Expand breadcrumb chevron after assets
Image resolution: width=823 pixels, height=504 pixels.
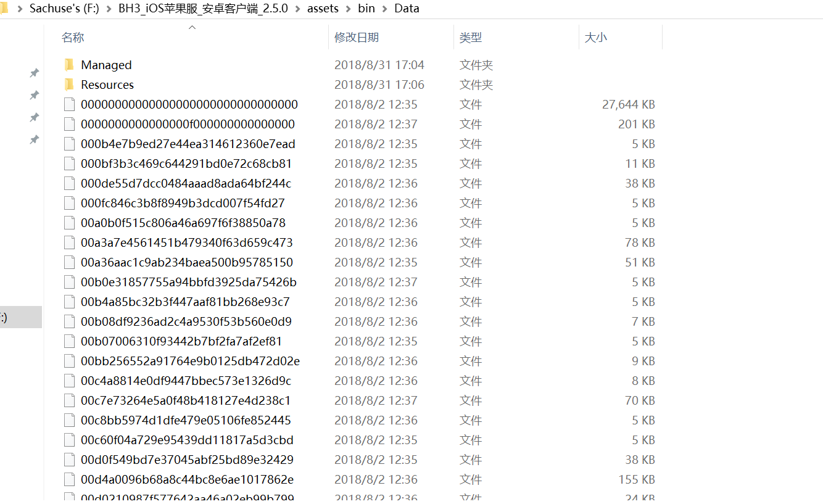click(x=349, y=9)
